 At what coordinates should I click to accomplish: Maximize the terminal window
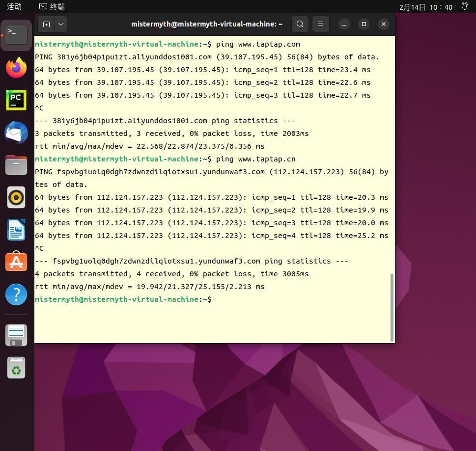tap(364, 24)
